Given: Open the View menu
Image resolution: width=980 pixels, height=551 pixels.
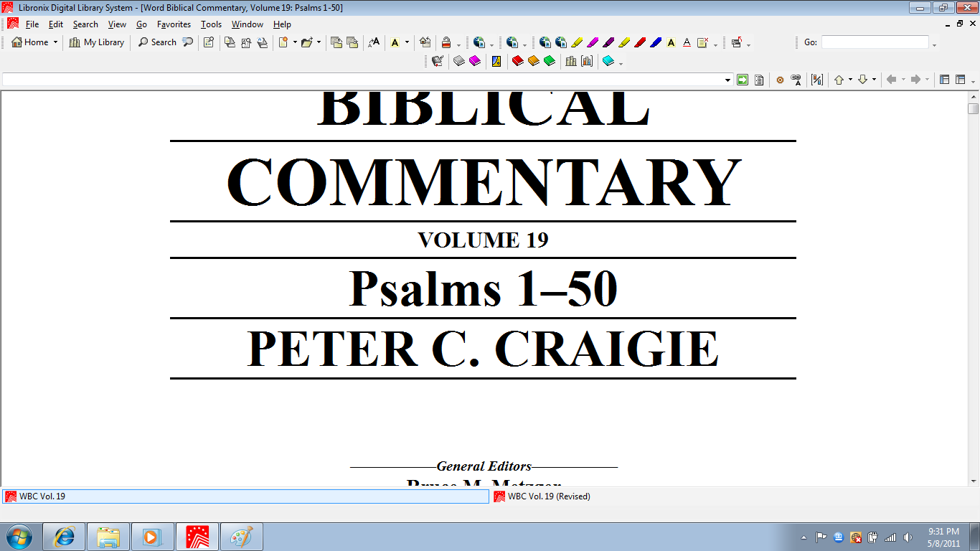Looking at the screenshot, I should 117,24.
